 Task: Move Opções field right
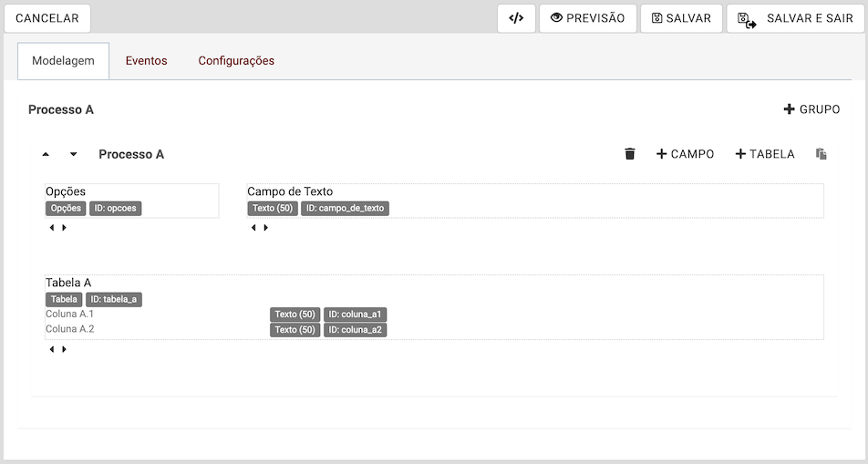pyautogui.click(x=64, y=228)
